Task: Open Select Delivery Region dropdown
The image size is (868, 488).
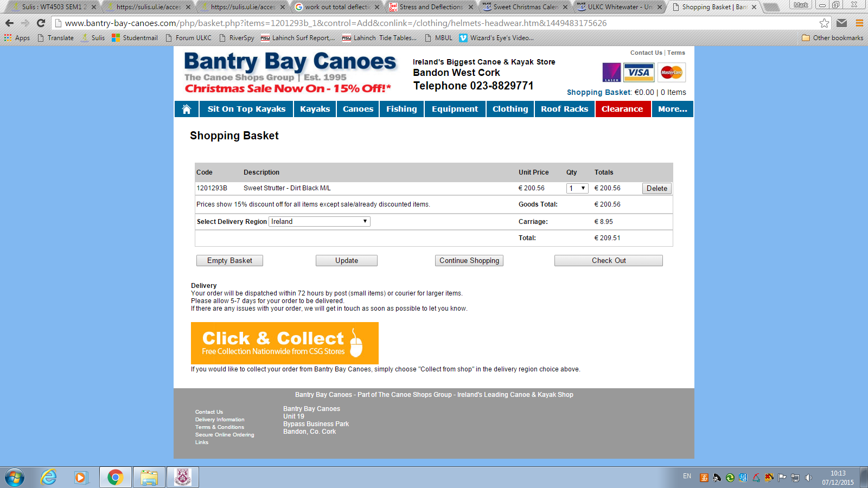Action: [x=320, y=221]
